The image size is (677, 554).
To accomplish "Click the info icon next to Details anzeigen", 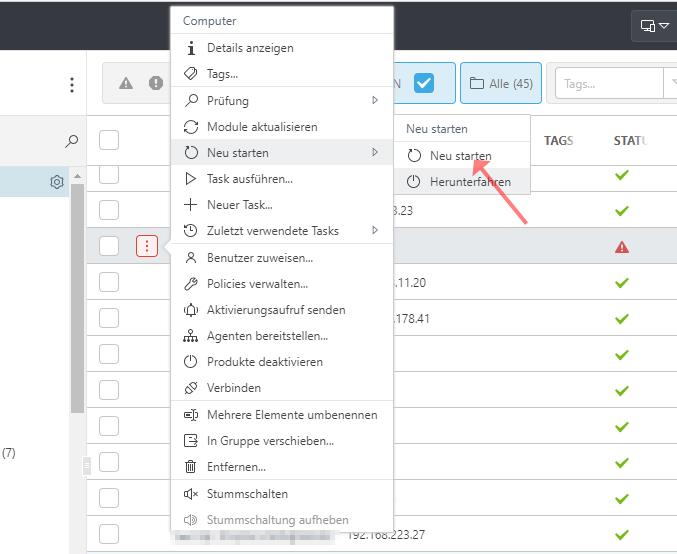I will (191, 48).
